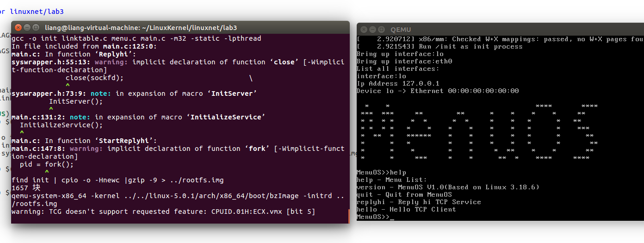Click the TCG warning line in terminal

tap(163, 212)
